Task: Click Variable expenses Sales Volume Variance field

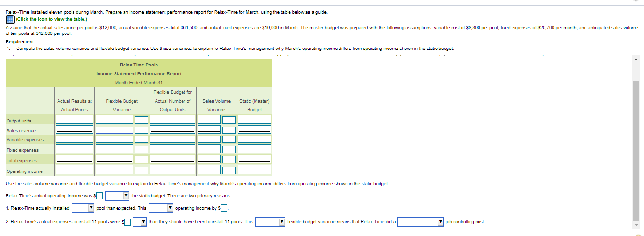Action: (x=209, y=139)
